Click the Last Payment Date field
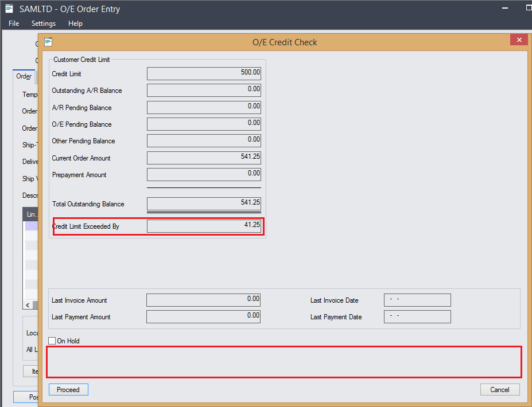The width and height of the screenshot is (532, 407). [417, 316]
